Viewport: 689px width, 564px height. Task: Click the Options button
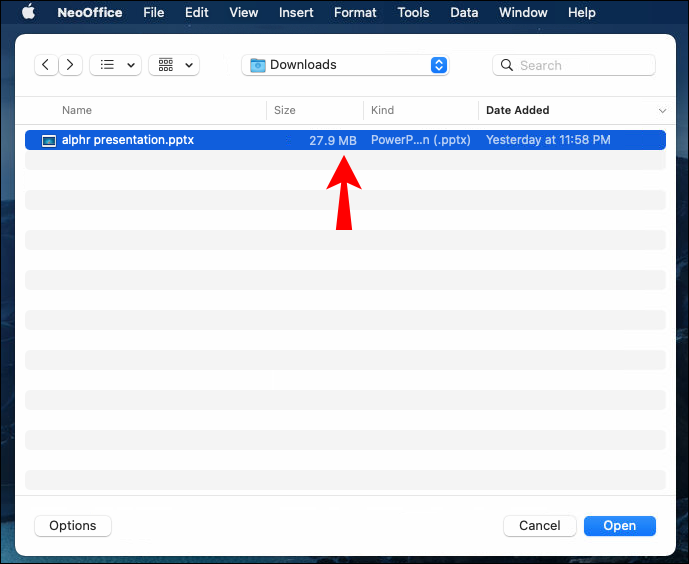coord(73,525)
